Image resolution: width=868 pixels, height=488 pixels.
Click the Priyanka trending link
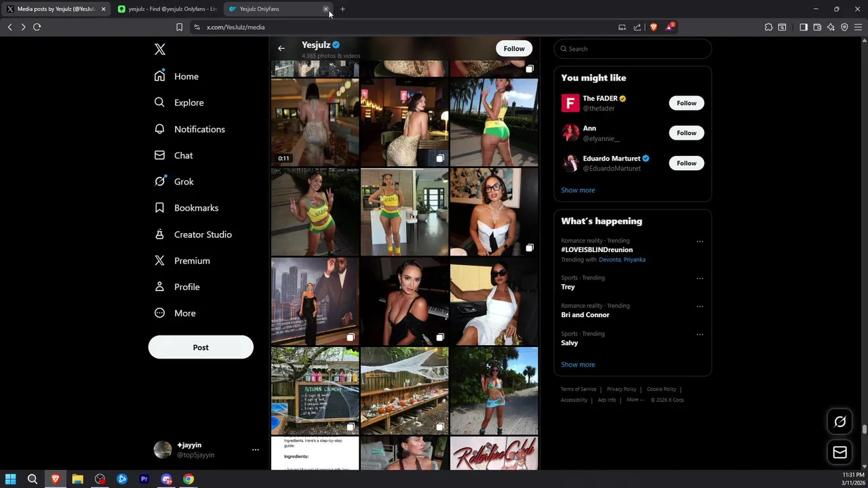click(635, 260)
